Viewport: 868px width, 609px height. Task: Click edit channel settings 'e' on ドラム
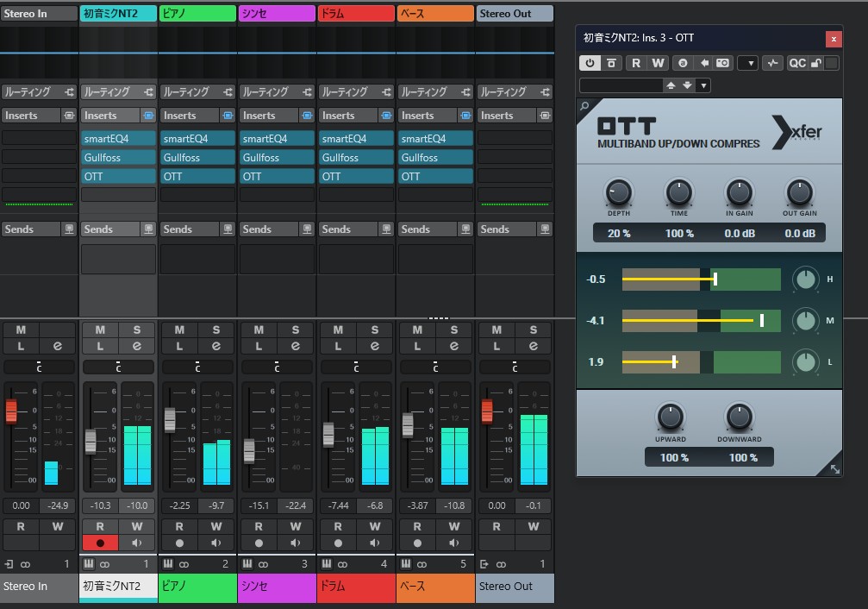pos(374,346)
